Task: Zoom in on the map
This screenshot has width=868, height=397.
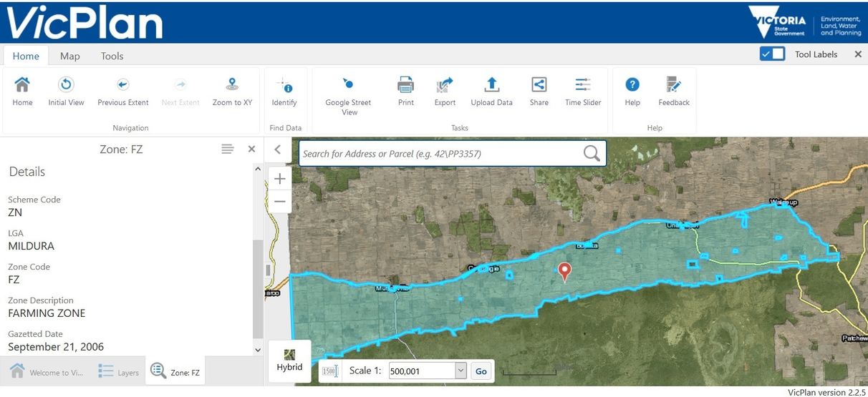Action: pyautogui.click(x=280, y=179)
